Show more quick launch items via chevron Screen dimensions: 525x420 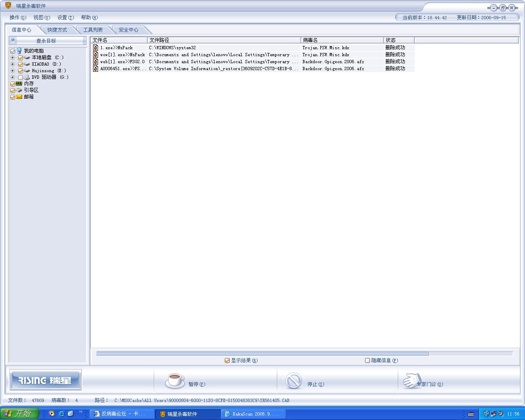coord(80,412)
